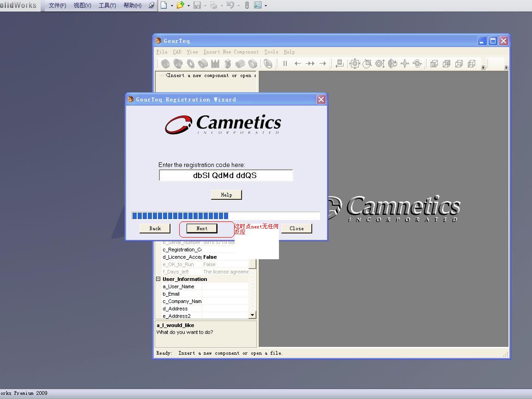Select the c_Registration_C property row

click(x=198, y=250)
